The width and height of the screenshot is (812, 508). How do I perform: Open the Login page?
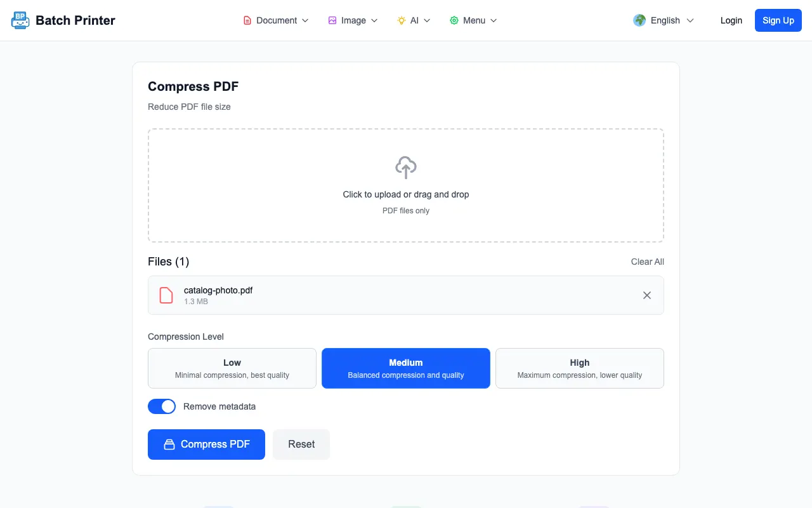[731, 20]
